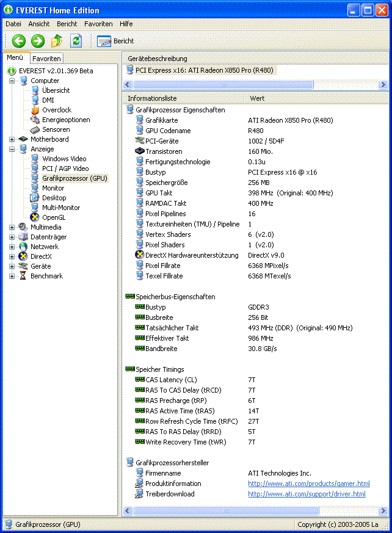Image resolution: width=392 pixels, height=533 pixels.
Task: Click the Speicher Timings memory icon
Action: coord(130,369)
